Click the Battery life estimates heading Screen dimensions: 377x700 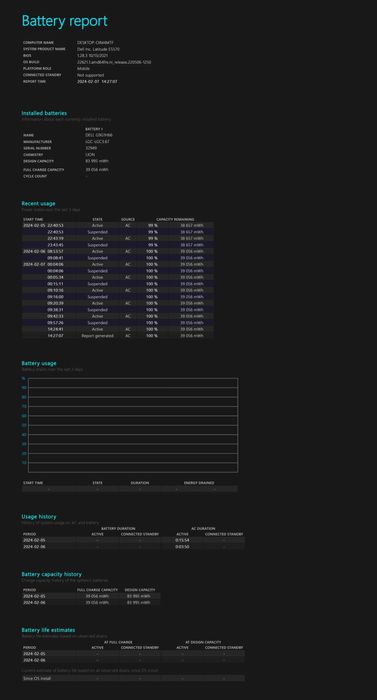[x=48, y=630]
